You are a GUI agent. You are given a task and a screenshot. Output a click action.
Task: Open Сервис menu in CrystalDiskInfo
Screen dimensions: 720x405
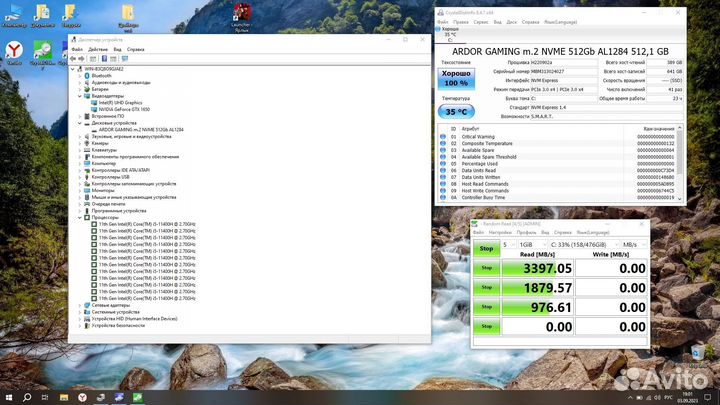pyautogui.click(x=481, y=22)
